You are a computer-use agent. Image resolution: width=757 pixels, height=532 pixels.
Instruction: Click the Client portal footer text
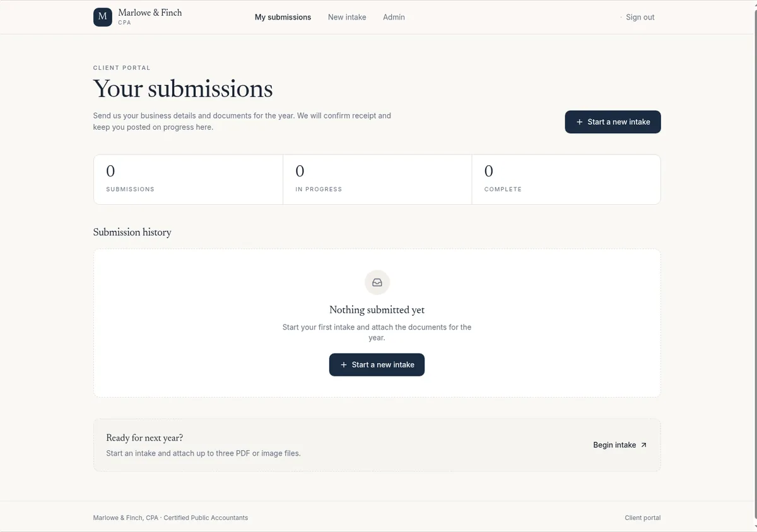(643, 518)
